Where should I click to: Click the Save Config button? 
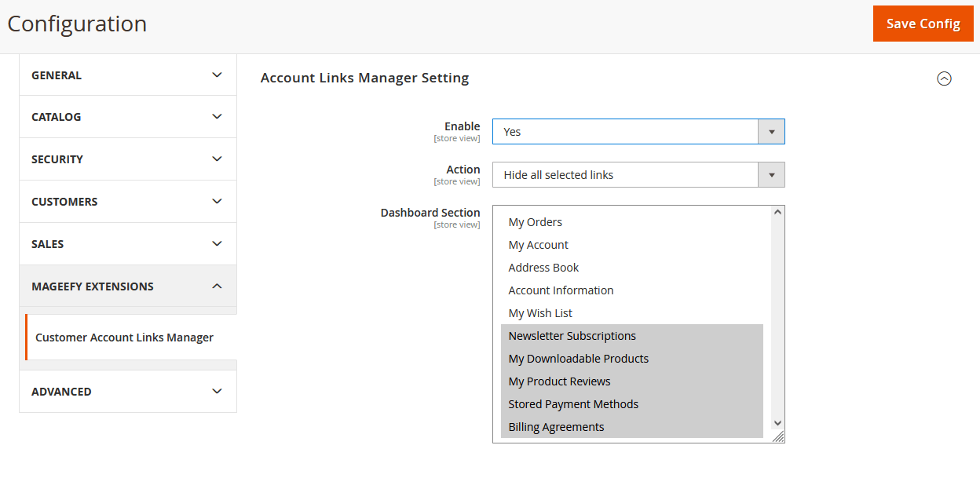click(923, 24)
